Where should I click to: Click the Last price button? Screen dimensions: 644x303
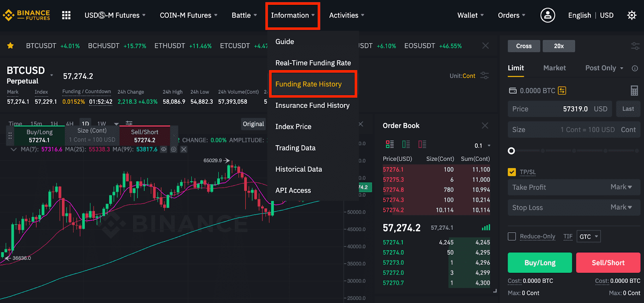tap(628, 109)
